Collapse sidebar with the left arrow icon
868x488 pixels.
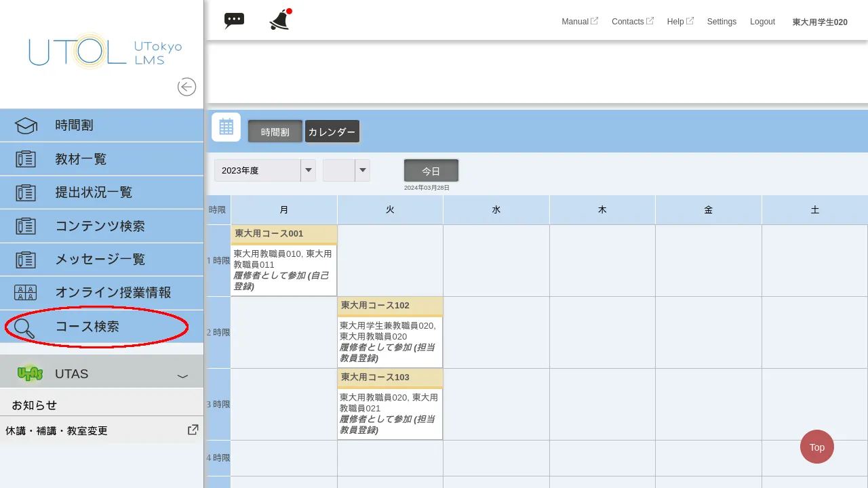pyautogui.click(x=186, y=87)
